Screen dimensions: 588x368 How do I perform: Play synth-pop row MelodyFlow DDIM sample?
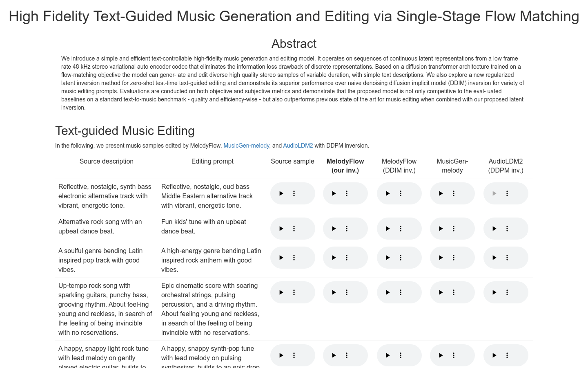388,355
